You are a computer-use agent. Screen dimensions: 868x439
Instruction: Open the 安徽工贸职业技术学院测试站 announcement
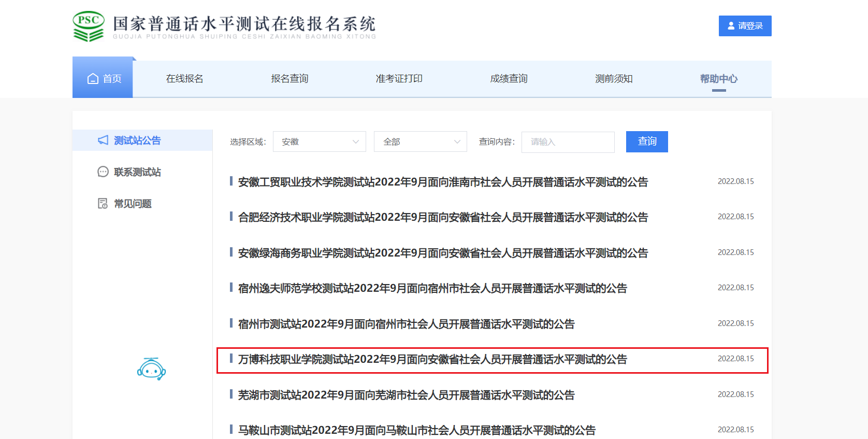(x=443, y=182)
